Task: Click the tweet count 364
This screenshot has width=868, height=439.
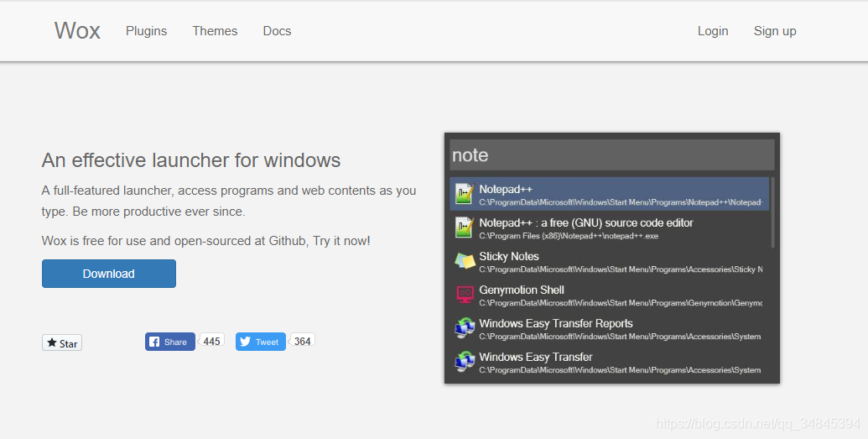Action: pyautogui.click(x=302, y=342)
